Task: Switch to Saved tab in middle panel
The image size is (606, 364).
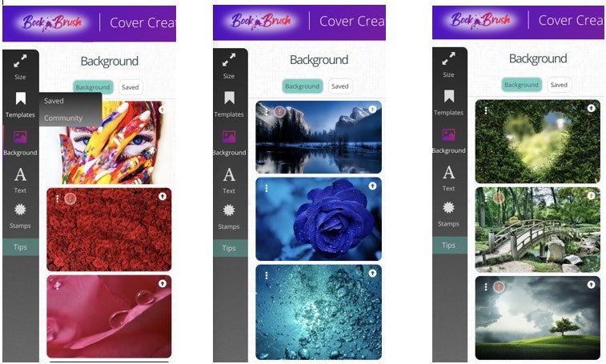Action: click(x=339, y=86)
